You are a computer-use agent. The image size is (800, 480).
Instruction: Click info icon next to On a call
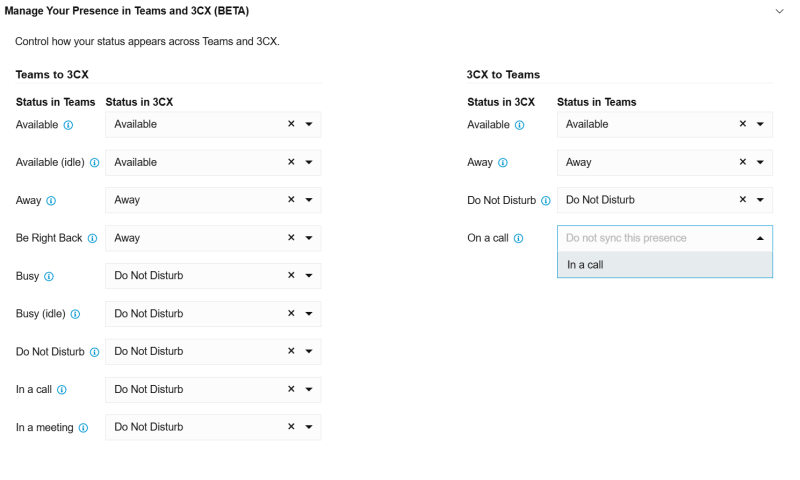518,238
